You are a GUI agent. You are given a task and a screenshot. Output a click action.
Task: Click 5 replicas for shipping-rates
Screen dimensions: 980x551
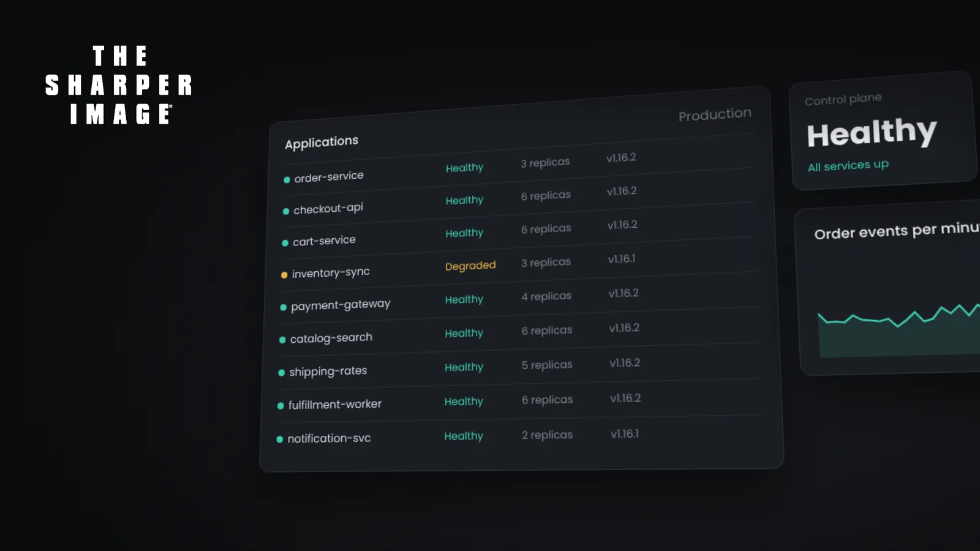pyautogui.click(x=547, y=365)
